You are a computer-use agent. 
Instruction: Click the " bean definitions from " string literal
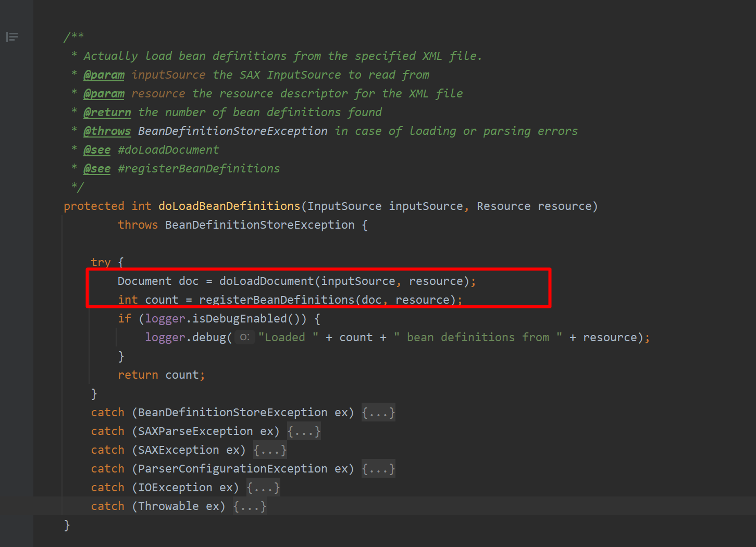pos(478,338)
